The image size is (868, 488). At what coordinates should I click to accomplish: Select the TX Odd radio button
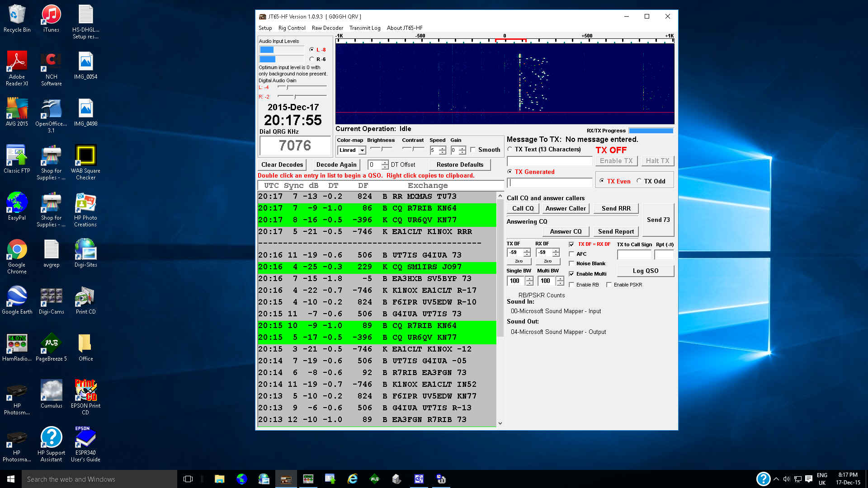(x=639, y=181)
